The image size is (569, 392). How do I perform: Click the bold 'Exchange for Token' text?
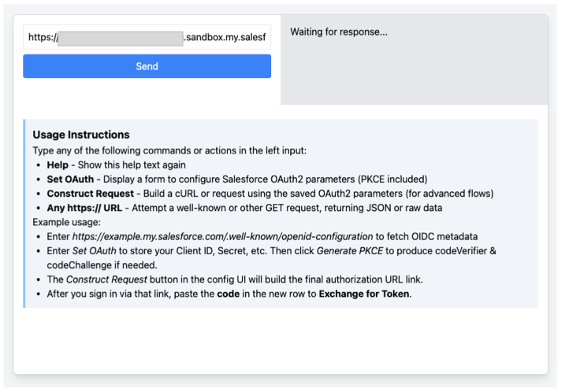point(364,294)
